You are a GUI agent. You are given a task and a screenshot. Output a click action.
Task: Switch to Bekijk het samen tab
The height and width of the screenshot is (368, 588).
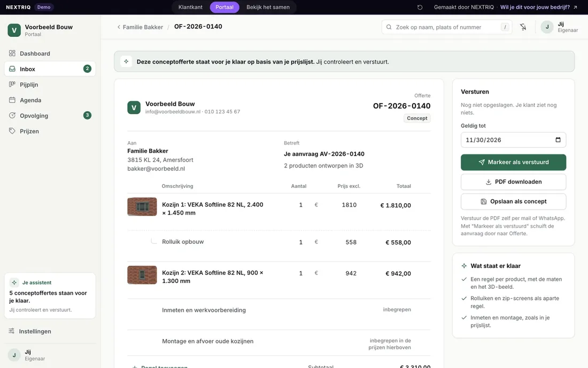coord(268,7)
